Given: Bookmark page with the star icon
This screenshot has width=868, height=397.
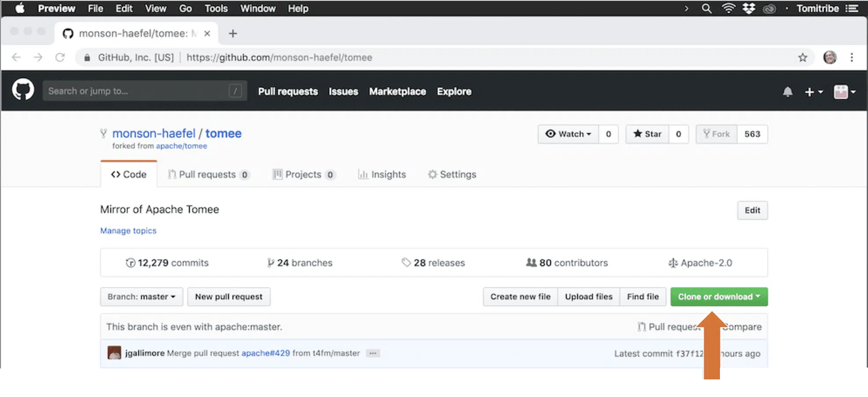Looking at the screenshot, I should pyautogui.click(x=803, y=58).
